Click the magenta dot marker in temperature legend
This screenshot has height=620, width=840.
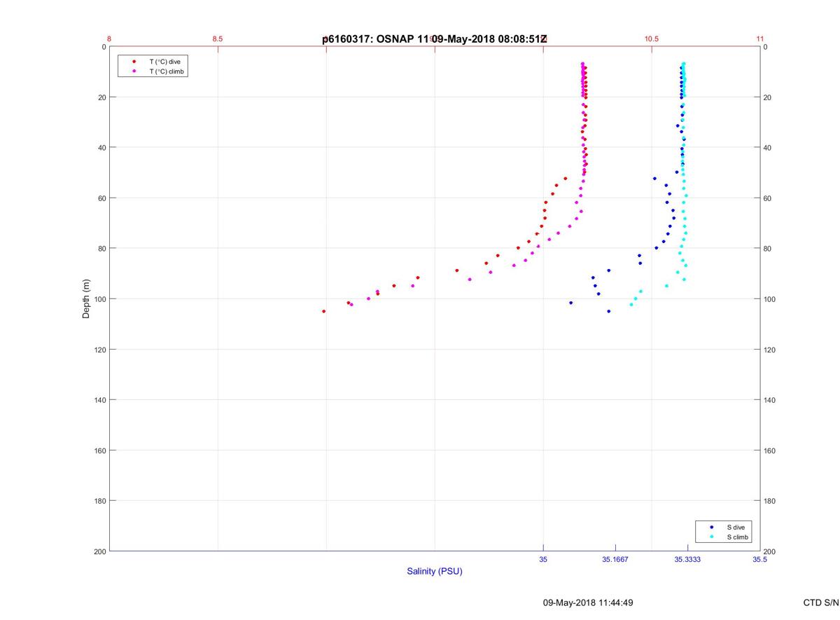(134, 71)
